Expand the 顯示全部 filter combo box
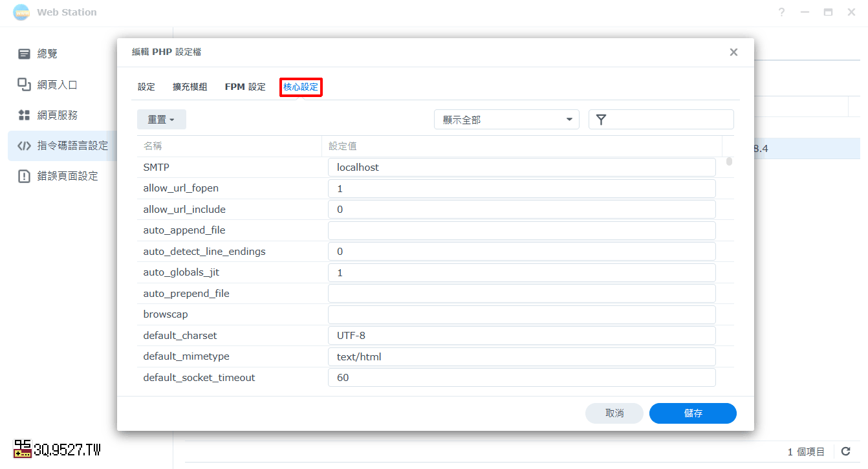The width and height of the screenshot is (868, 469). (x=506, y=120)
